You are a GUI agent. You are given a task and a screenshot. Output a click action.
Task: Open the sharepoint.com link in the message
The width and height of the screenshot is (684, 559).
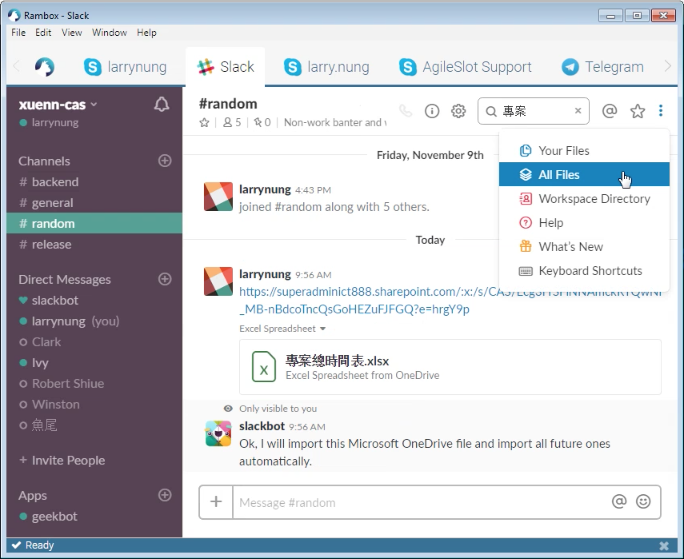[x=450, y=300]
